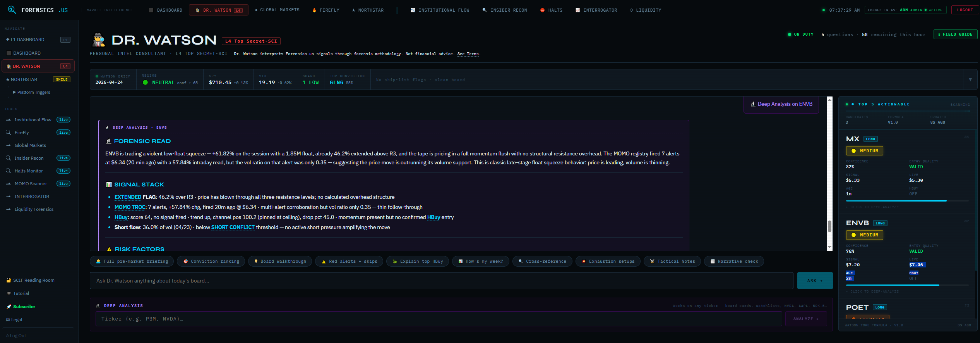The image size is (980, 343).
Task: Click the sidebar icon left of MOMO Scanner
Action: [x=9, y=184]
